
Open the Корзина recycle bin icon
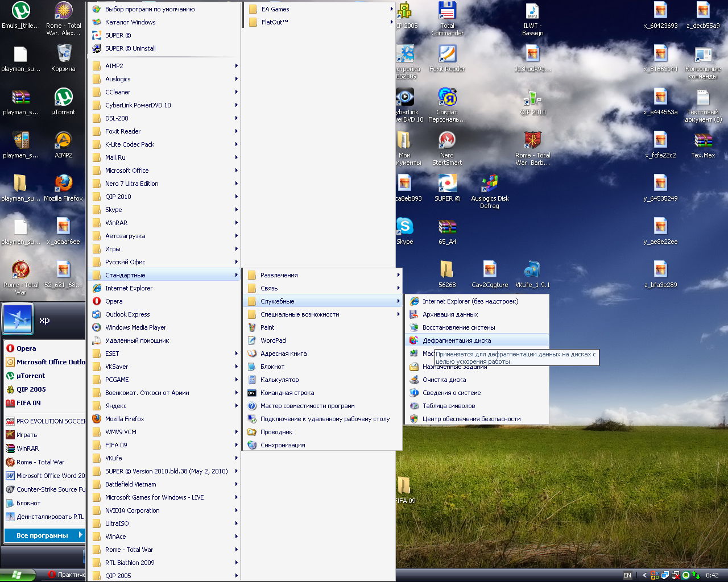tap(63, 58)
